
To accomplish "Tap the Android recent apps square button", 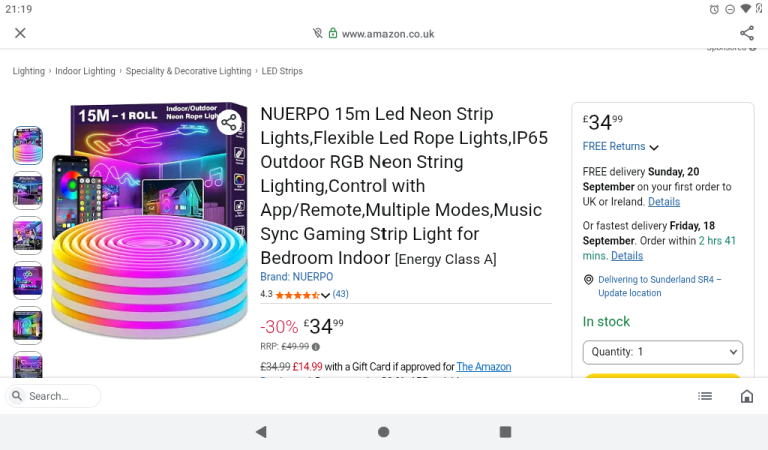I will (x=505, y=431).
